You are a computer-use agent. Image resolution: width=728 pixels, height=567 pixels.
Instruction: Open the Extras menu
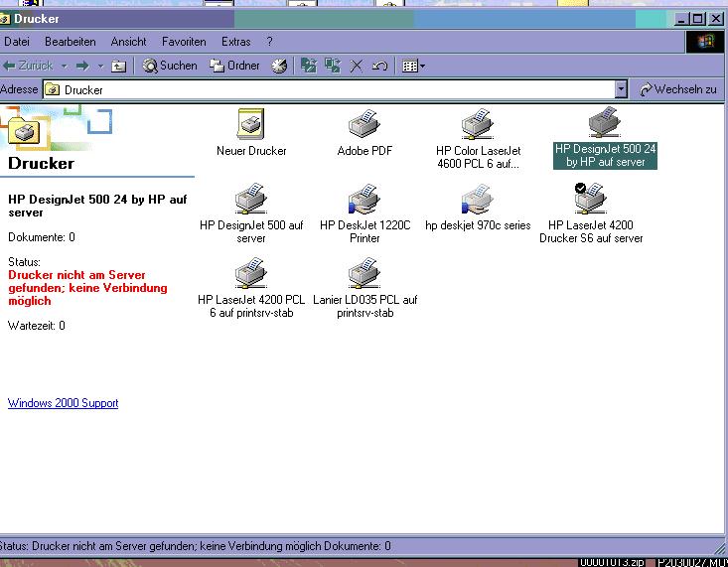(x=235, y=42)
